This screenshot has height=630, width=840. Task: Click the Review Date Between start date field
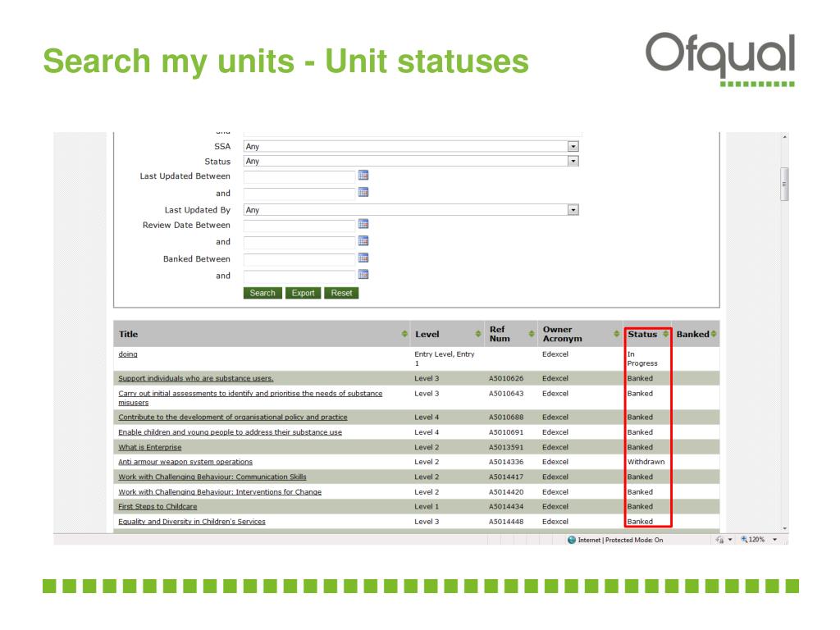pos(299,225)
